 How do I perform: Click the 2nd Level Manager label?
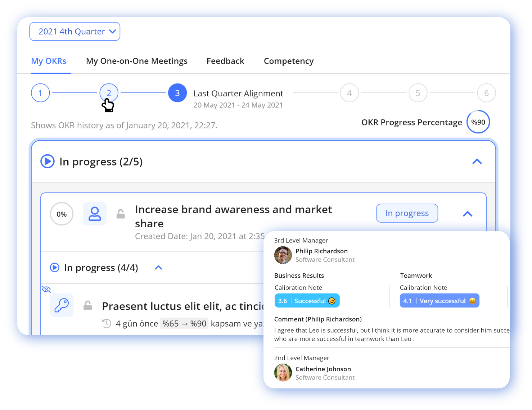point(302,358)
